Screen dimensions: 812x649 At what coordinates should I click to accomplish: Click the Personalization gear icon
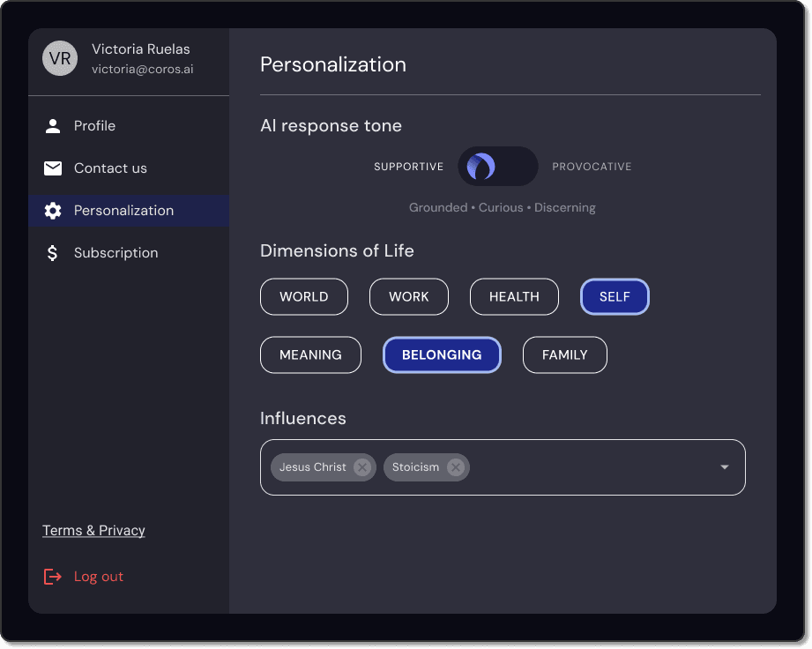pyautogui.click(x=53, y=211)
